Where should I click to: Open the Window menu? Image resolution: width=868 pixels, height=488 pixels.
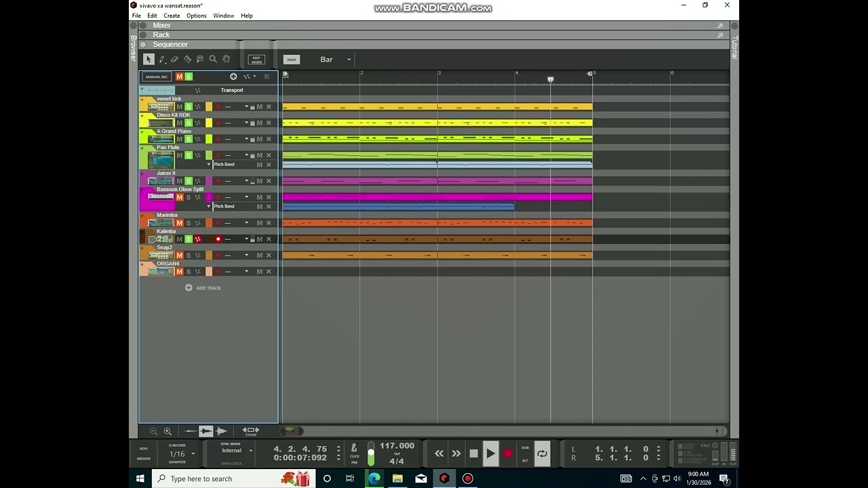(x=224, y=16)
